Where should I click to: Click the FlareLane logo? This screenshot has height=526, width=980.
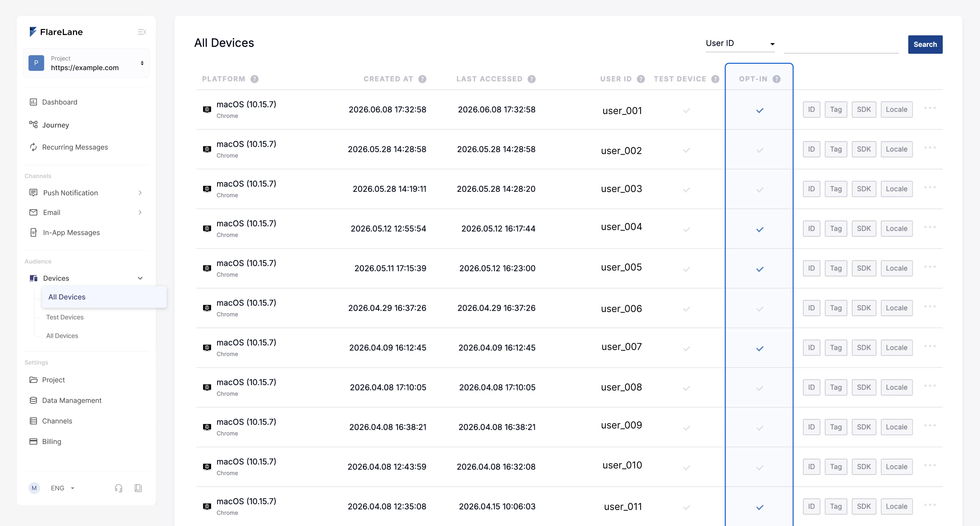click(x=56, y=32)
